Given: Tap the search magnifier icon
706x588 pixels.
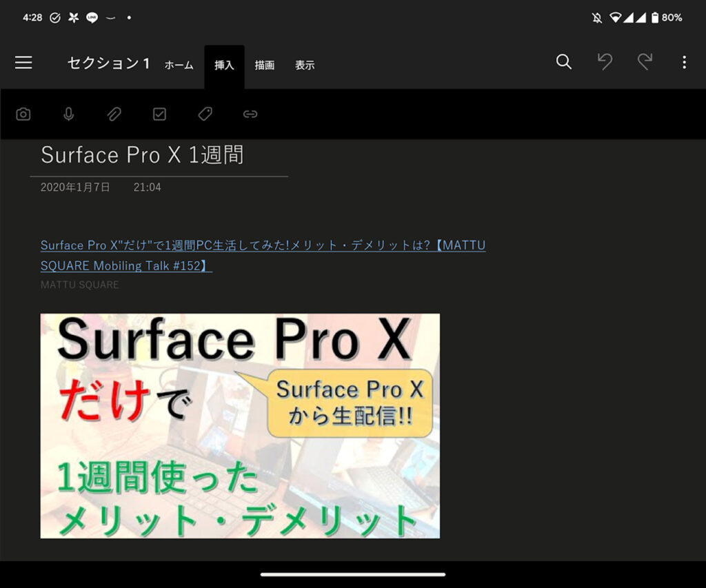Looking at the screenshot, I should click(x=564, y=61).
